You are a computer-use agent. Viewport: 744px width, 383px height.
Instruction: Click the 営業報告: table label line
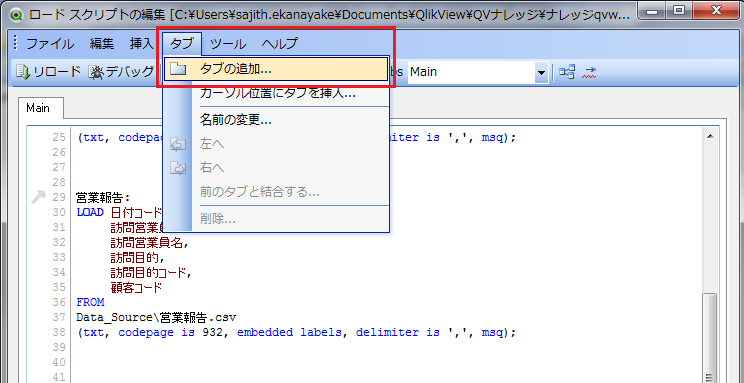click(103, 197)
